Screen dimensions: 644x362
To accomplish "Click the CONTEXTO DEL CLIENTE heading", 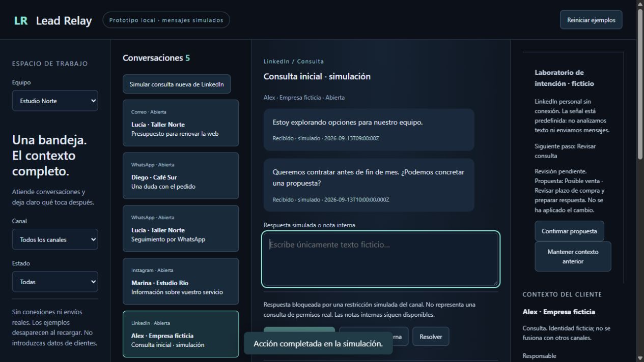I will (x=562, y=294).
